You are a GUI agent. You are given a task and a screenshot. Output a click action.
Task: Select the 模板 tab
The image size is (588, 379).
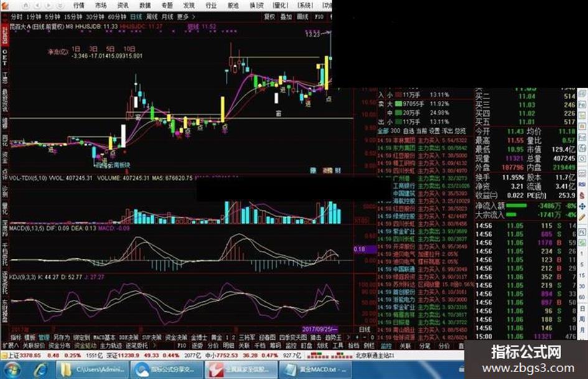[30, 338]
